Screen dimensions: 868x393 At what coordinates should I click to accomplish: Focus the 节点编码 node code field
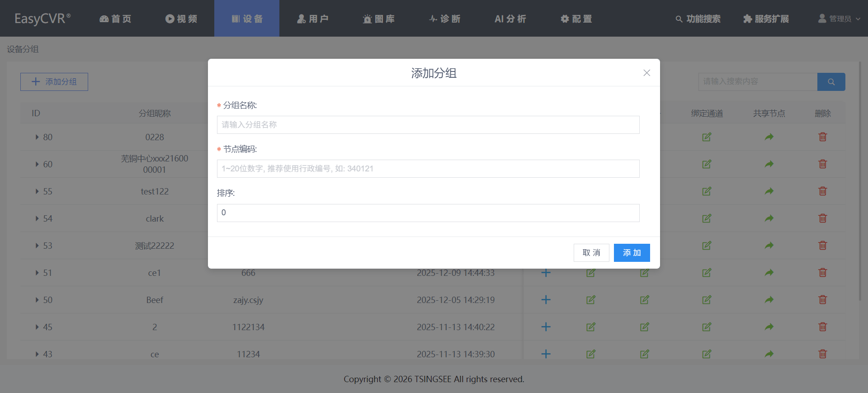(428, 169)
